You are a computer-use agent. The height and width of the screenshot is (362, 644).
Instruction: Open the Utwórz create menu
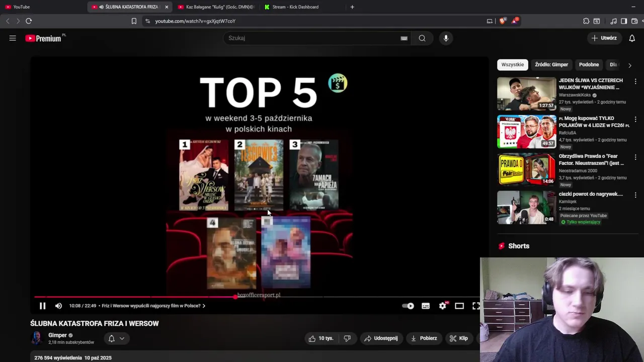coord(604,38)
